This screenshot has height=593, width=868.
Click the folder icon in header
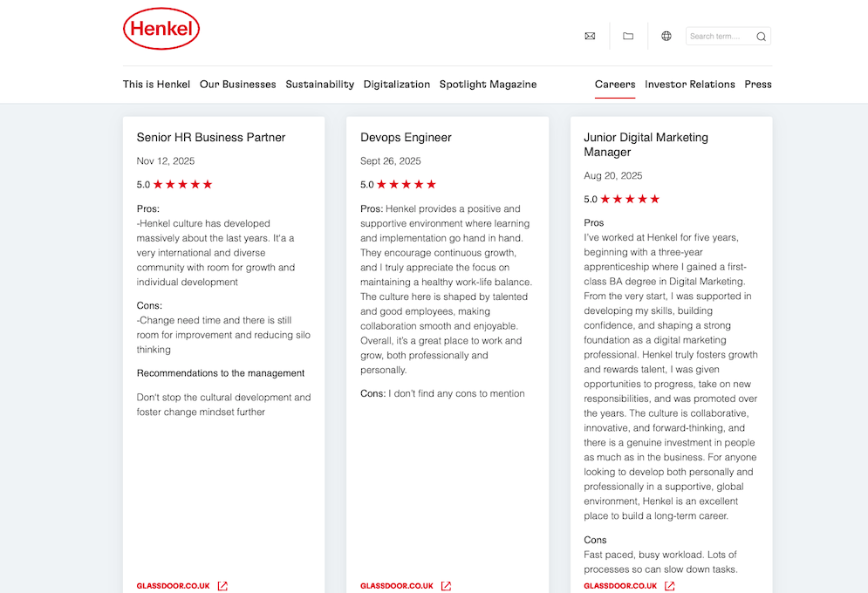click(x=628, y=37)
